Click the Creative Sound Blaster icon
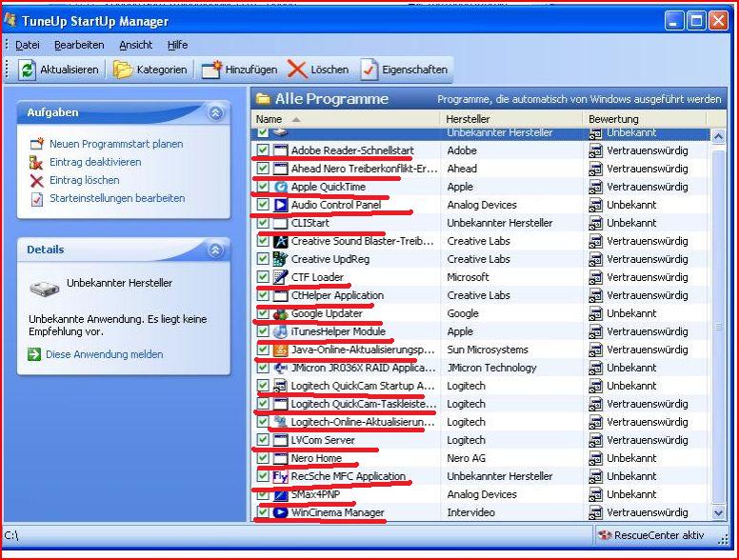The image size is (739, 560). click(280, 241)
